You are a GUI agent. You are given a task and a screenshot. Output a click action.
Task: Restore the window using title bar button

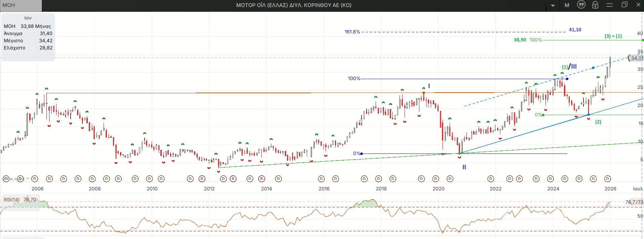click(x=624, y=5)
